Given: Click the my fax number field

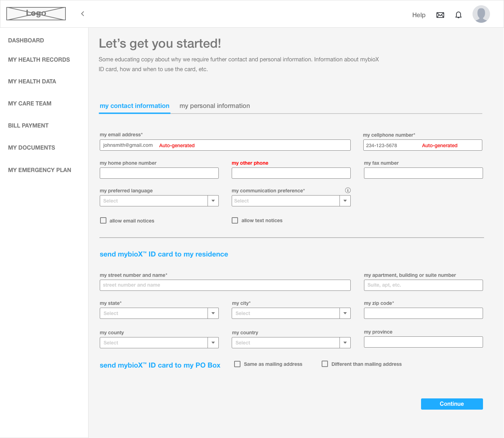Looking at the screenshot, I should click(423, 173).
